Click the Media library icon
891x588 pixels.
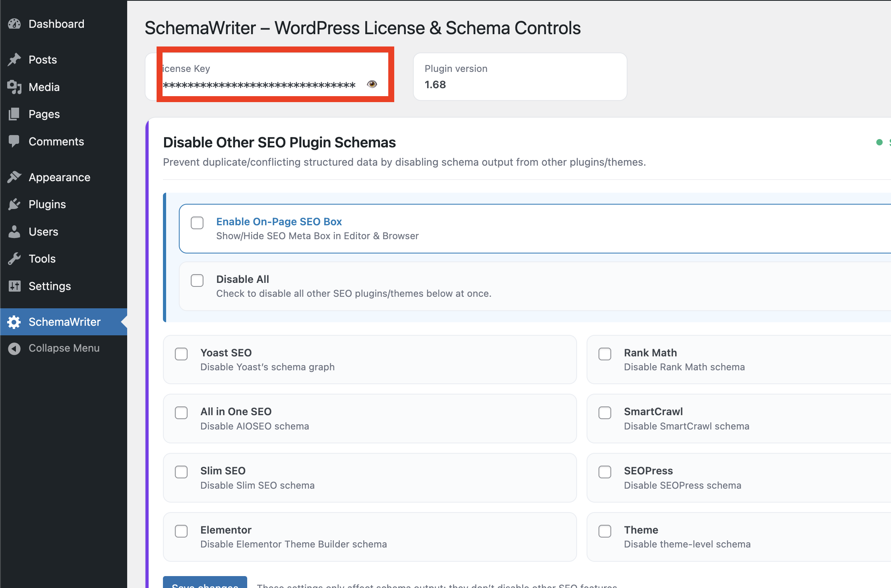(x=14, y=87)
